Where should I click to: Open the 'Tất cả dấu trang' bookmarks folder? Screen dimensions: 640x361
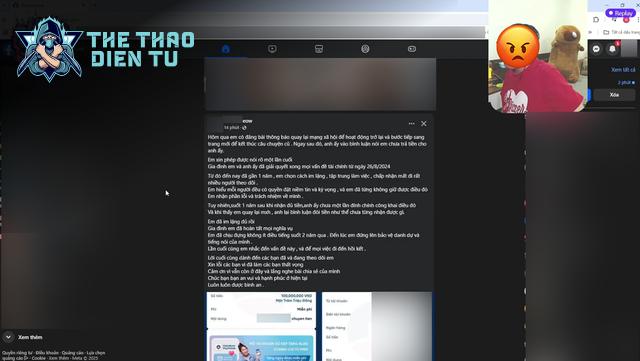(621, 32)
